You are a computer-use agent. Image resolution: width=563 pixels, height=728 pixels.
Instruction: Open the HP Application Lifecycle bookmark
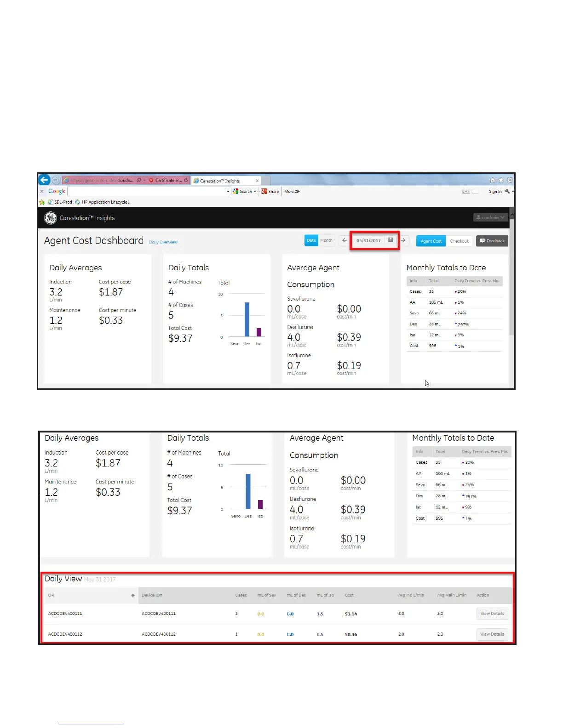coord(103,202)
